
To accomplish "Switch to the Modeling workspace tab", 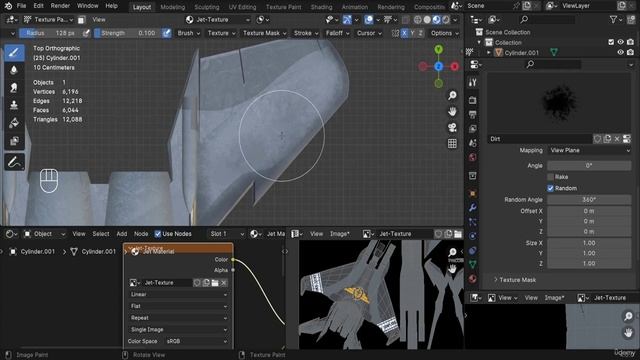I will (x=172, y=7).
